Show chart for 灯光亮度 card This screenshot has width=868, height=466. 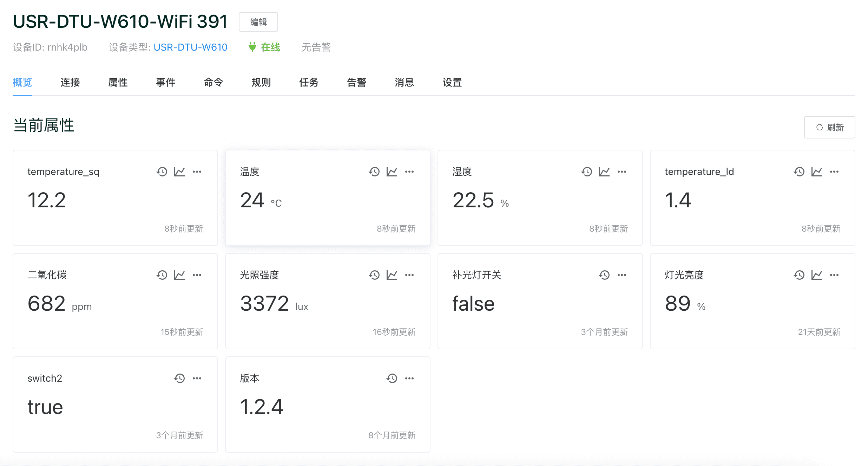(817, 275)
